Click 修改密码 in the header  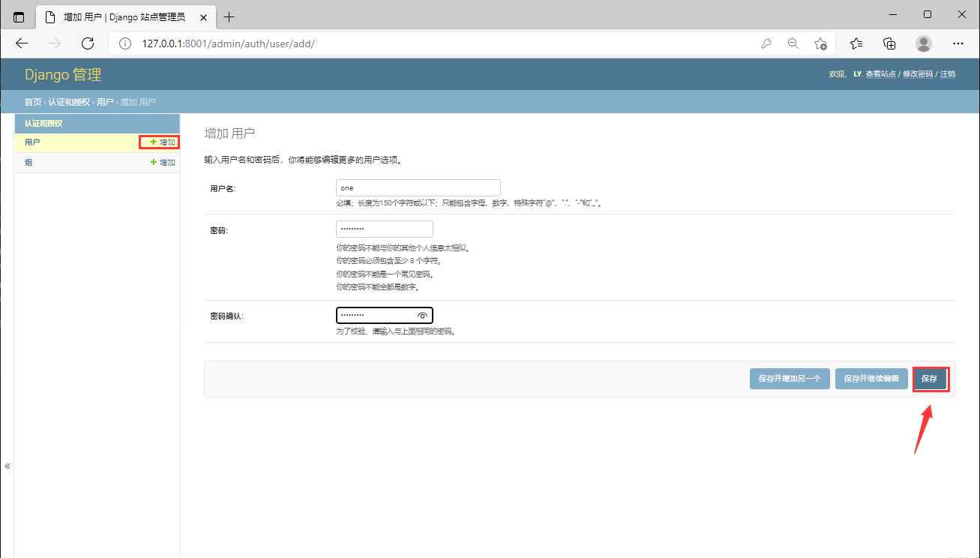(918, 74)
